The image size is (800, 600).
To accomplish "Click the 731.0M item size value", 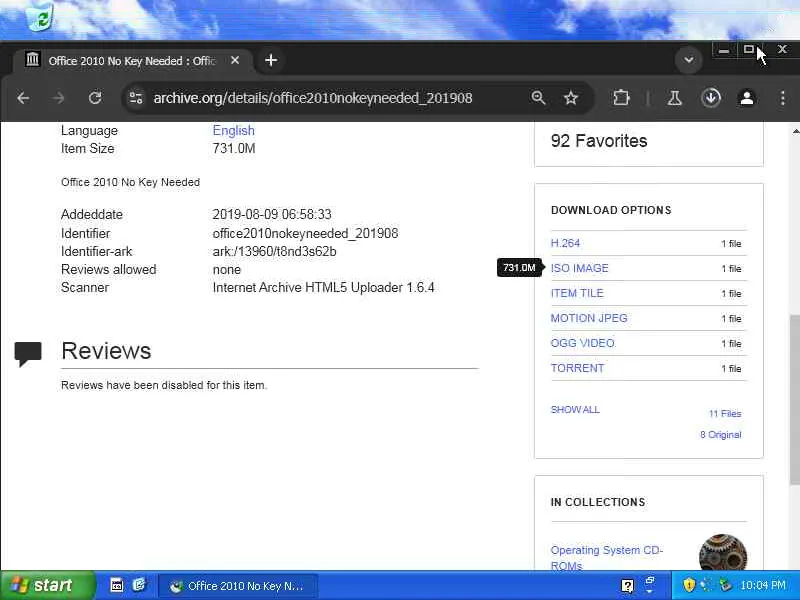I will pyautogui.click(x=234, y=148).
